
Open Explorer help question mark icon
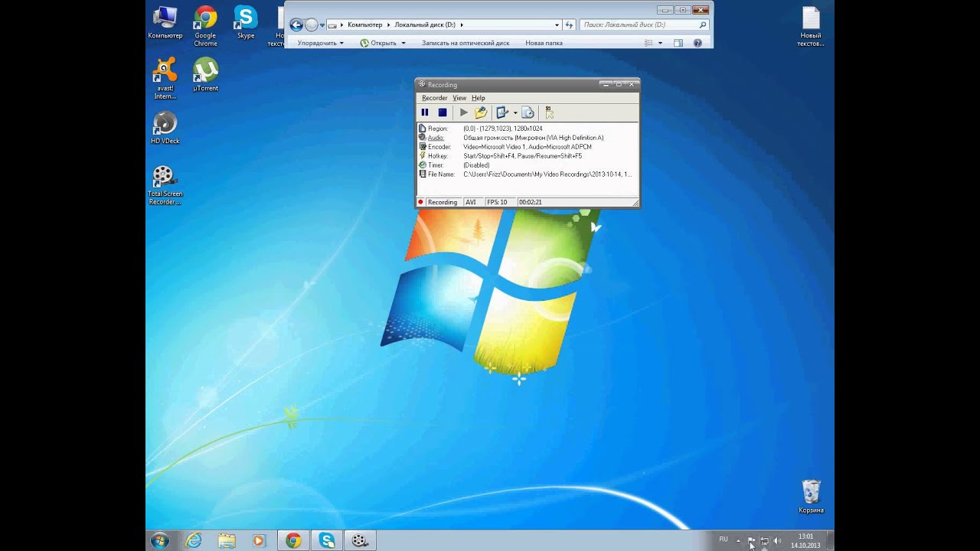pyautogui.click(x=697, y=43)
